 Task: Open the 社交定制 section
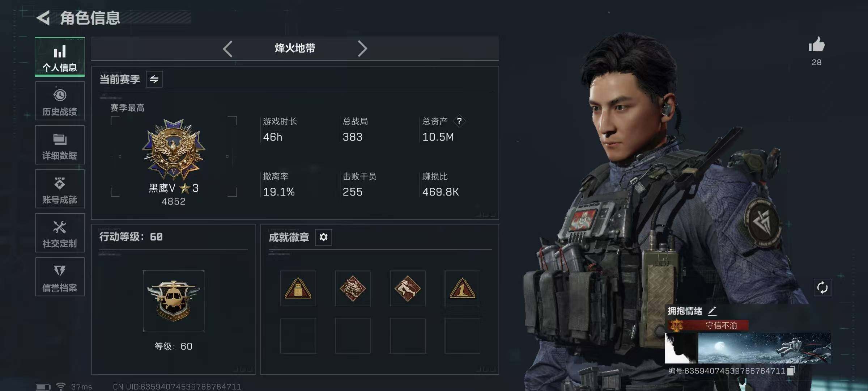coord(60,233)
